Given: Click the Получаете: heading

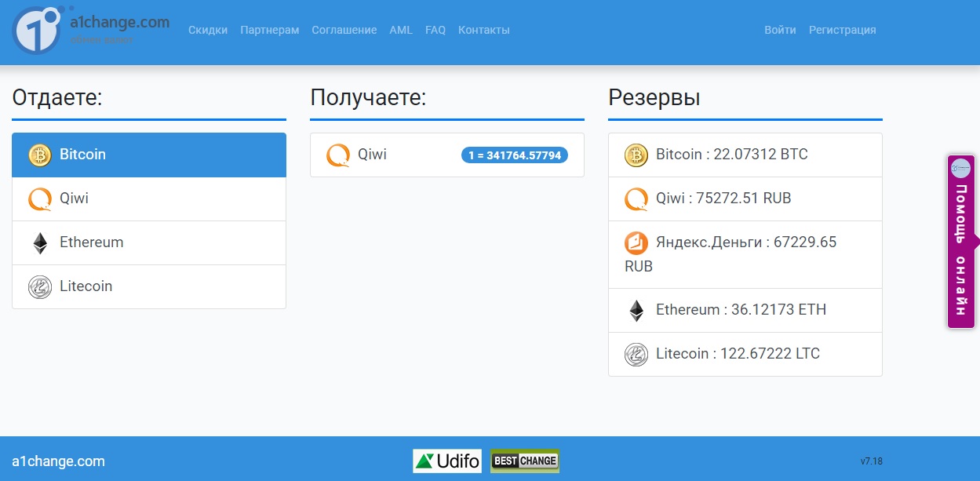Looking at the screenshot, I should pyautogui.click(x=368, y=98).
